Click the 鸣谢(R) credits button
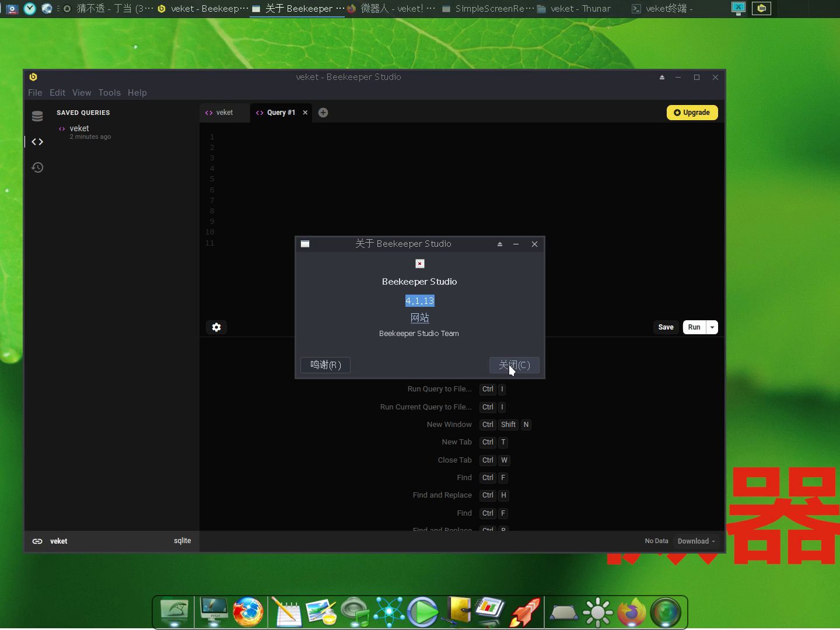840x630 pixels. point(325,365)
